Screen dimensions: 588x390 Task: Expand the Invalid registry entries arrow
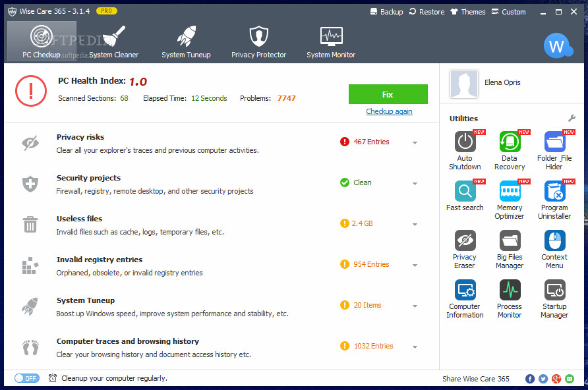(x=415, y=265)
